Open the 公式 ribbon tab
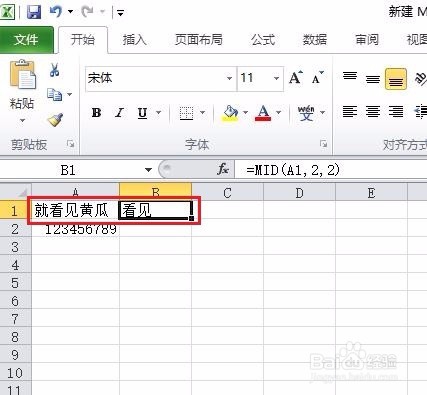Screen dimensions: 427x395 (x=263, y=40)
